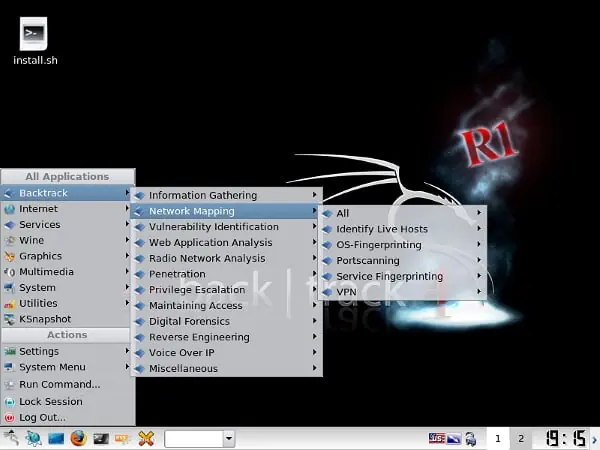Expand the Miscellaneous arrow
600x450 pixels.
(x=315, y=368)
